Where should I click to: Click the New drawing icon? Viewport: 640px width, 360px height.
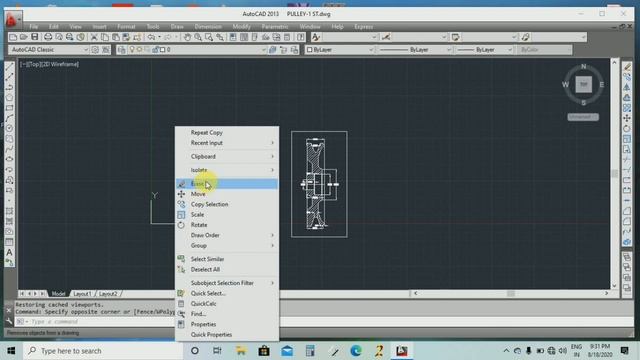click(x=13, y=38)
